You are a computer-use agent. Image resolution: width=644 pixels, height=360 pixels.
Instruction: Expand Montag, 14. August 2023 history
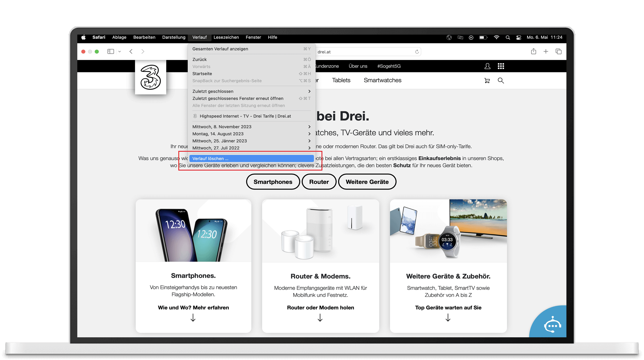pyautogui.click(x=251, y=134)
